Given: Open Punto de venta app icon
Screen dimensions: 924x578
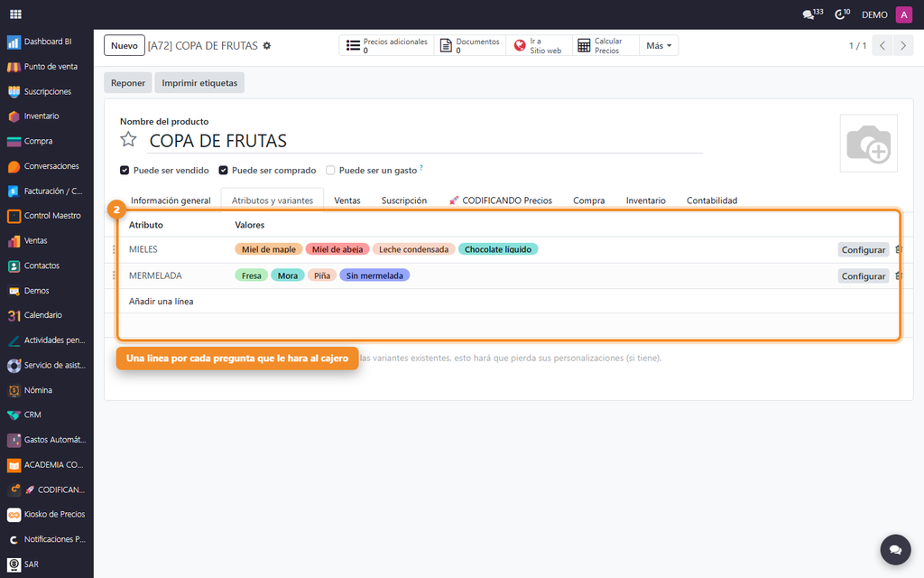Looking at the screenshot, I should point(14,67).
